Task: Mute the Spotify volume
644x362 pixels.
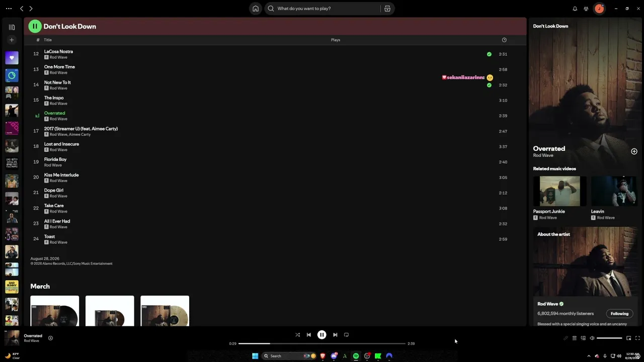Action: pos(592,338)
